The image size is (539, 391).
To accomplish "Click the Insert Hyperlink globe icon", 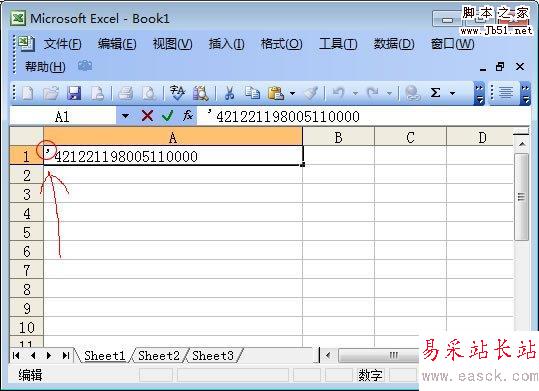I will point(412,93).
